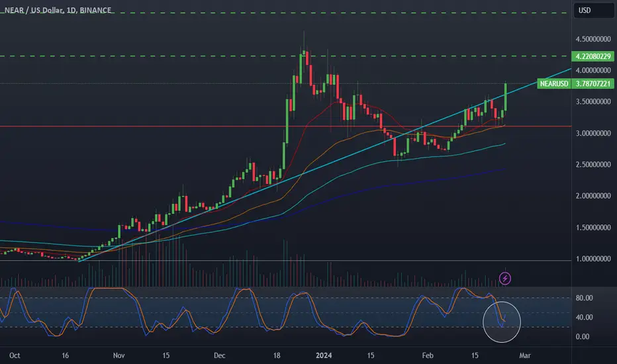617x364 pixels.
Task: Click the 16 date label on time axis
Action: [66, 355]
